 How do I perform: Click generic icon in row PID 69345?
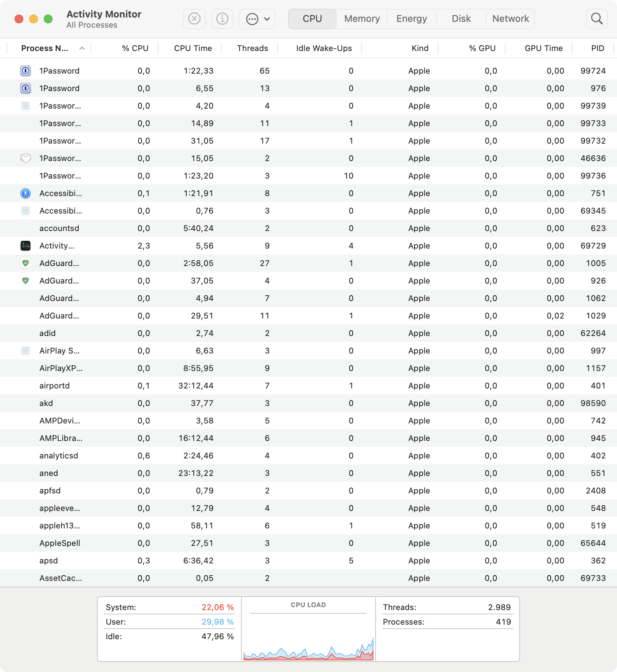tap(26, 211)
